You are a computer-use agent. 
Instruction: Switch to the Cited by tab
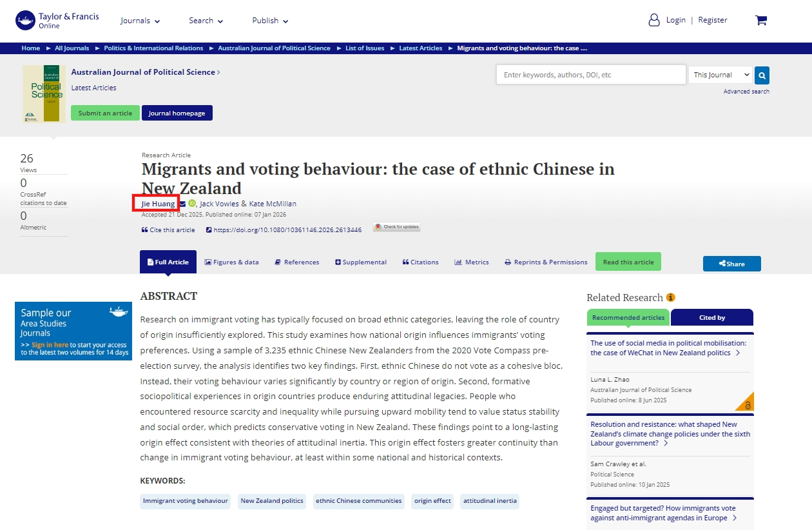[x=711, y=317]
